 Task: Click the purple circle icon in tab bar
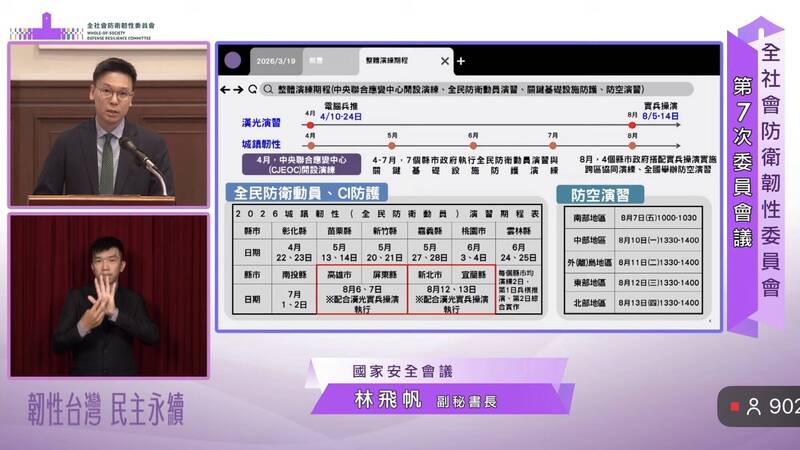[x=232, y=61]
